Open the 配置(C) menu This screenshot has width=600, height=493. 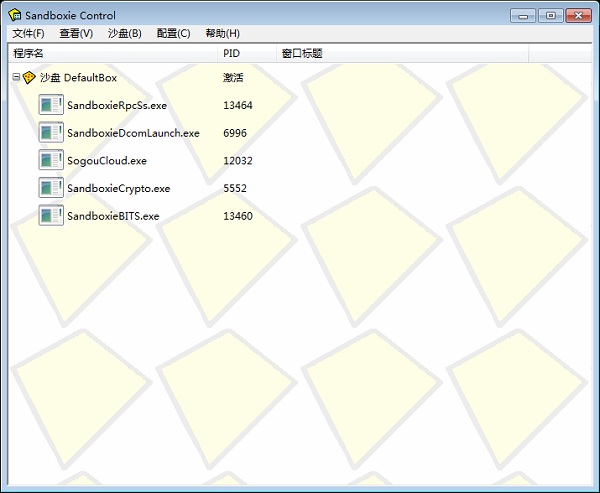pyautogui.click(x=173, y=34)
